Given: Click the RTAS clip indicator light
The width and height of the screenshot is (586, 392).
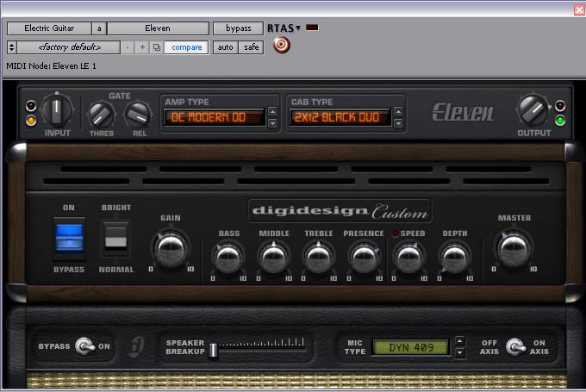Looking at the screenshot, I should click(x=312, y=28).
